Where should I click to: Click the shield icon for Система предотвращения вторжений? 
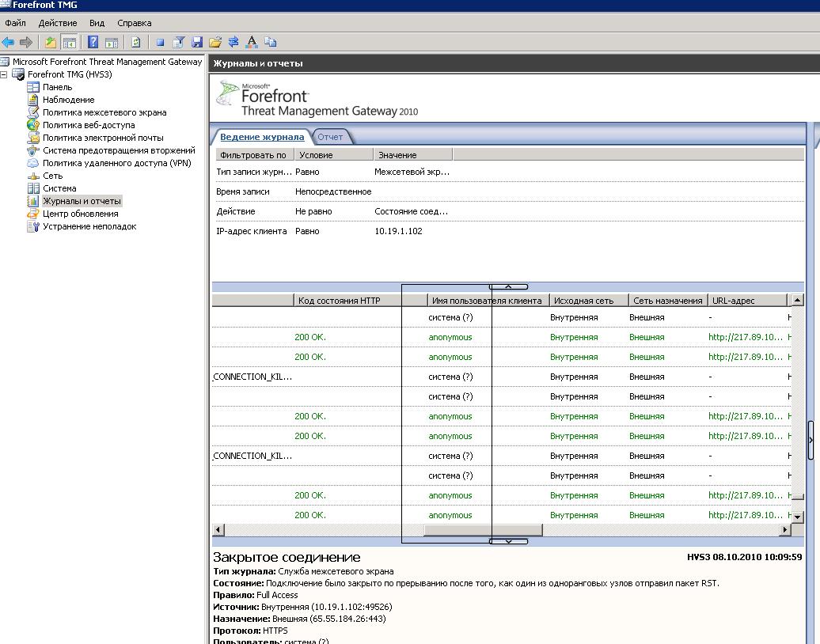tap(33, 150)
